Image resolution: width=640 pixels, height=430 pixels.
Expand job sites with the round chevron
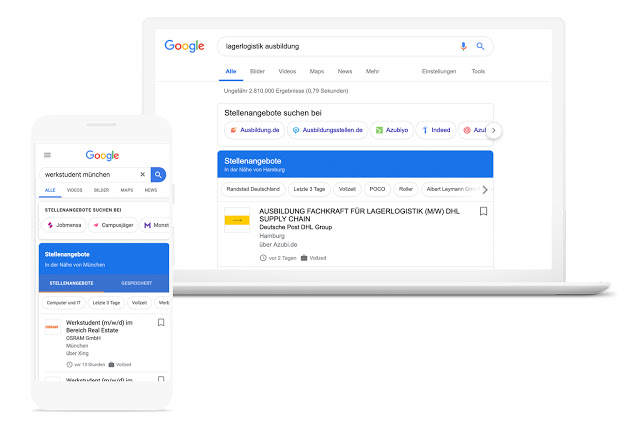(x=493, y=131)
